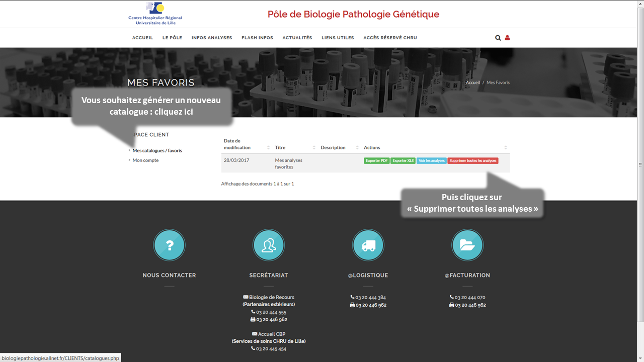Open the Infos Analyses menu
644x362 pixels.
click(x=212, y=38)
